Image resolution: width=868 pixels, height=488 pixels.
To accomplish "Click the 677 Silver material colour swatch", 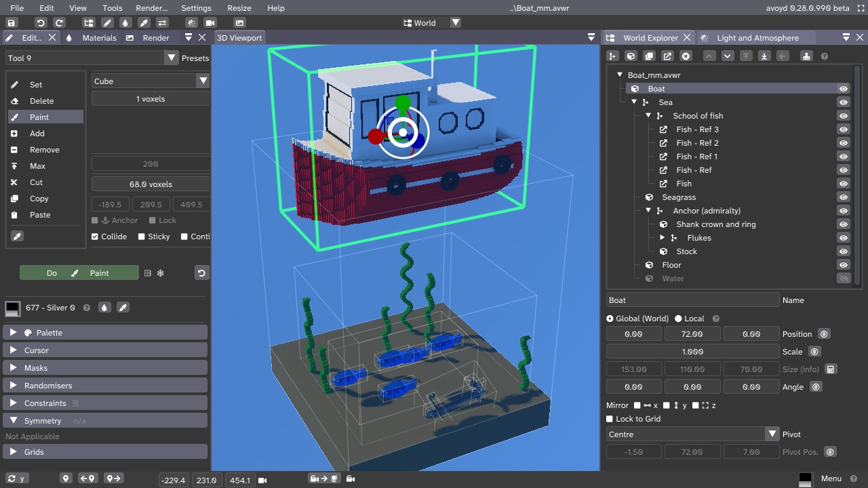I will pos(12,308).
